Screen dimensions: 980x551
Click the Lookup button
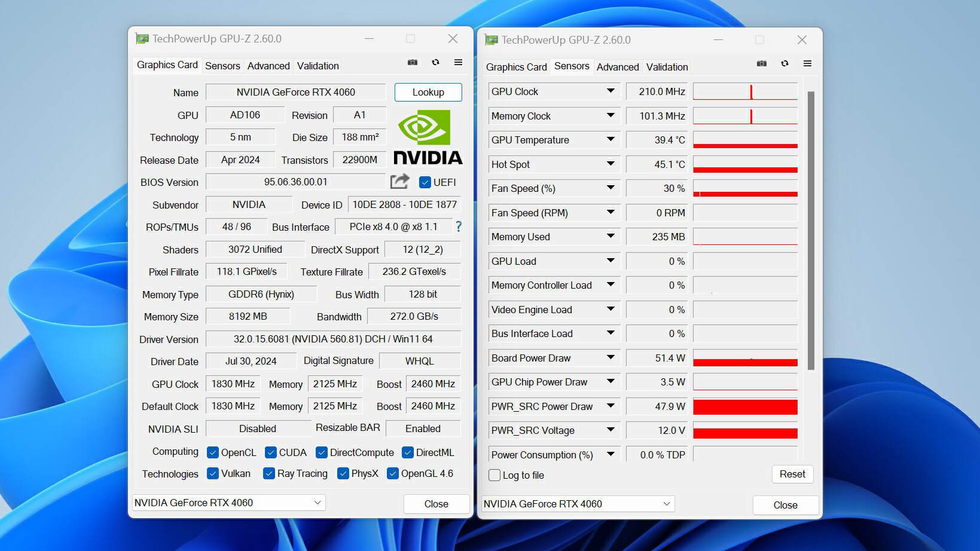tap(428, 92)
